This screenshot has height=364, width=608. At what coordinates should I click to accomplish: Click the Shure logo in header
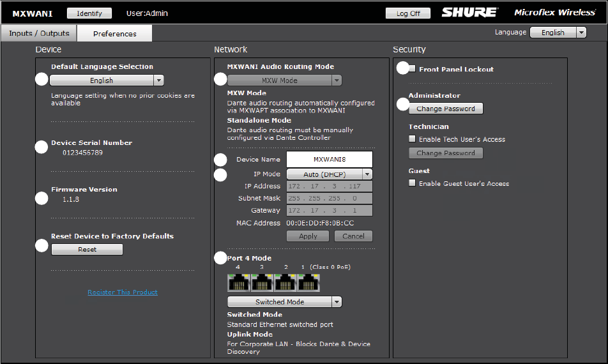tap(469, 12)
